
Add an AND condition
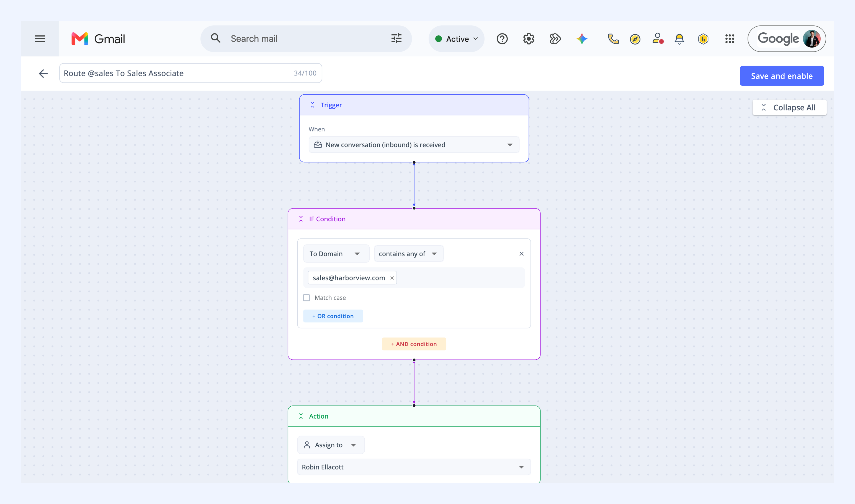(x=414, y=344)
